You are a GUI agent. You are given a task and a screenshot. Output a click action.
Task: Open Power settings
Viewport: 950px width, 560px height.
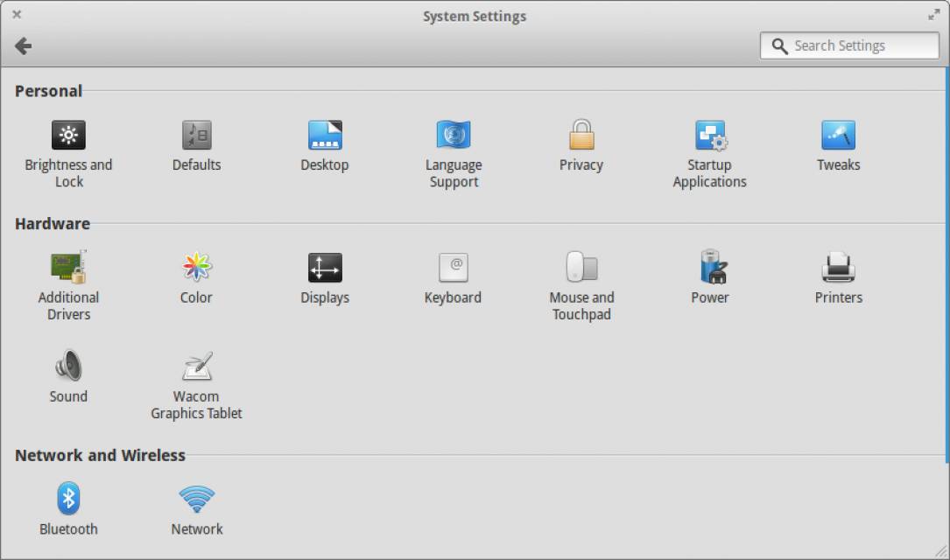click(710, 268)
